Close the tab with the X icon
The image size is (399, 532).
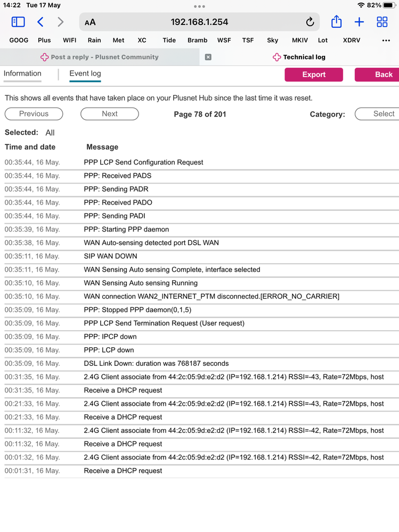tap(208, 57)
